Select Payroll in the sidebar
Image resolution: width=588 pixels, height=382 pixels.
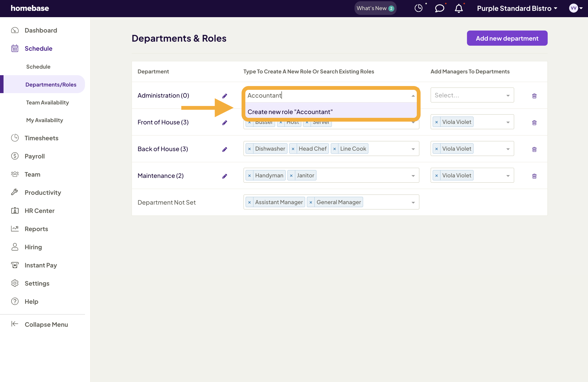point(35,156)
